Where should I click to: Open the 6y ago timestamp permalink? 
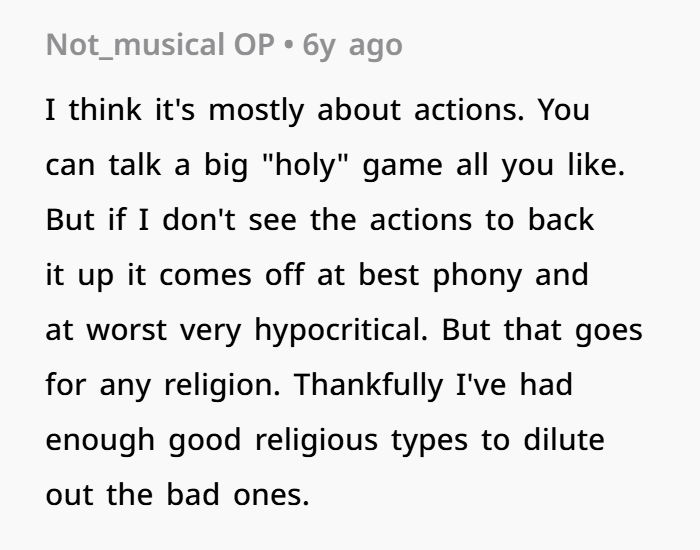[x=352, y=46]
